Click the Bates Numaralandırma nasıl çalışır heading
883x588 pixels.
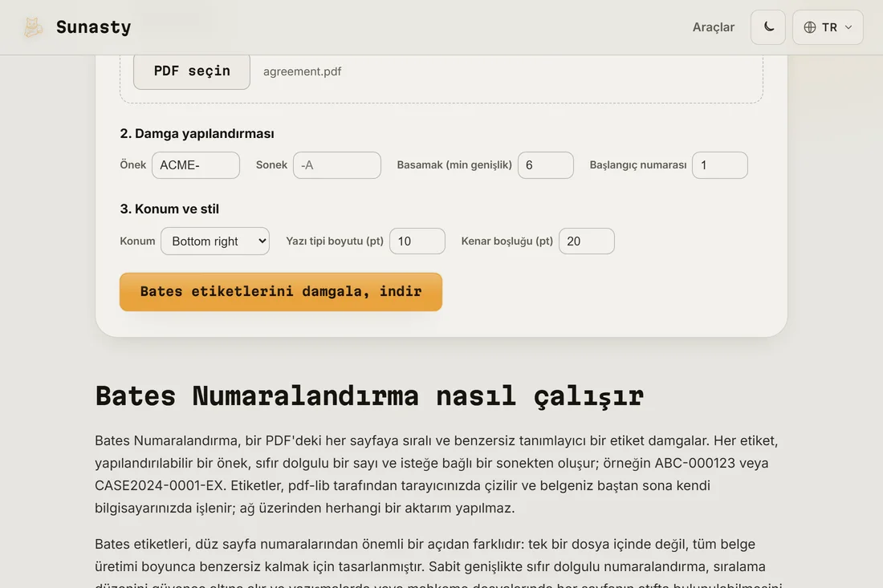tap(369, 396)
